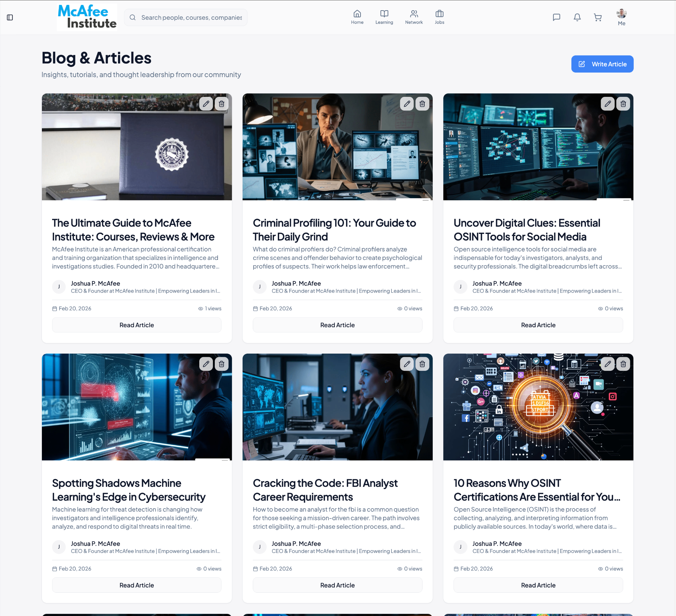The height and width of the screenshot is (616, 676).
Task: Open the diploma cover thumbnail image
Action: tap(137, 147)
